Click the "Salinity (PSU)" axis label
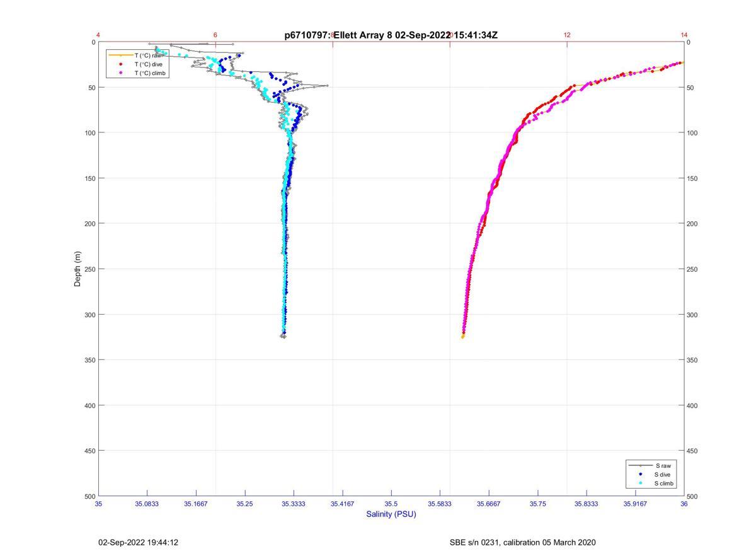This screenshot has height=558, width=756. (391, 514)
